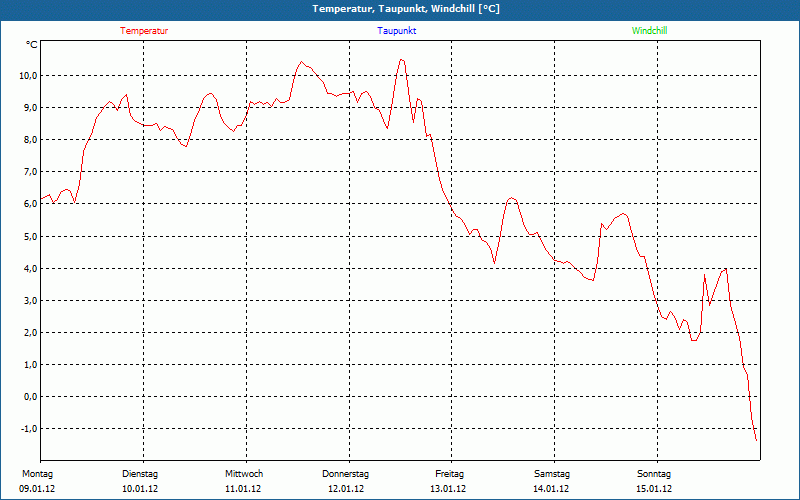Click the 6,0 y-axis value
Screen dimensions: 800x500
[30, 204]
